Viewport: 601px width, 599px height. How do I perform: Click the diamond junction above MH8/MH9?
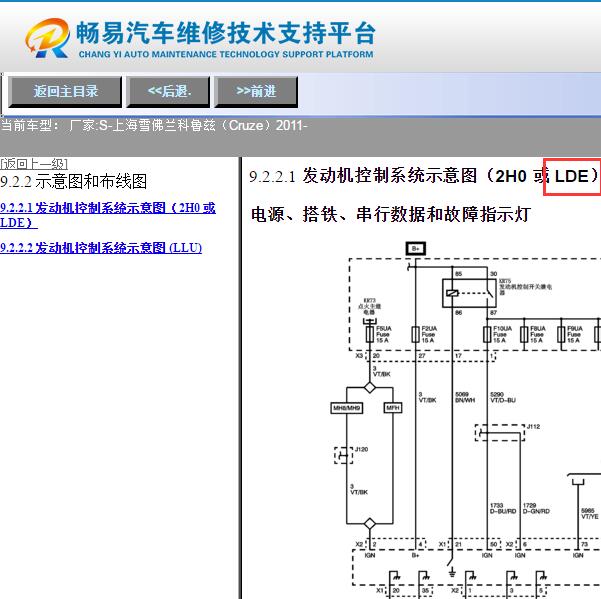(x=370, y=387)
